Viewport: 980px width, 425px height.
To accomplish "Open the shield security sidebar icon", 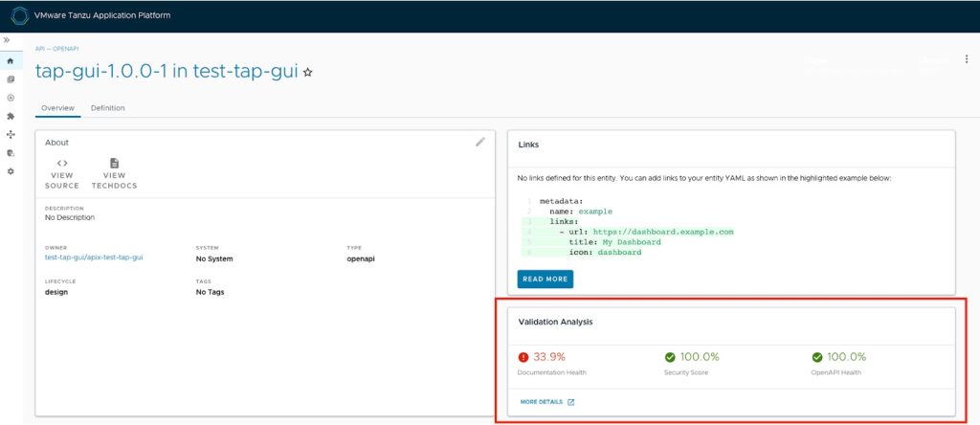I will coord(10,152).
